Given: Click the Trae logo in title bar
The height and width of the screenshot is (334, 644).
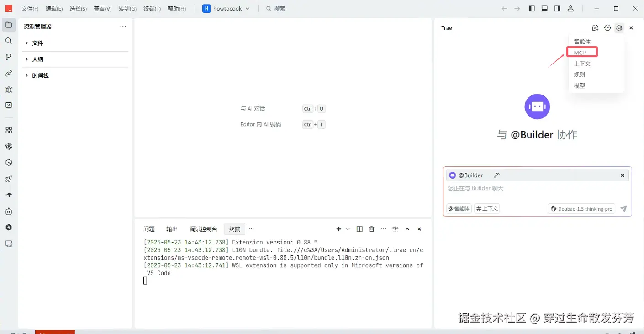Looking at the screenshot, I should point(9,9).
